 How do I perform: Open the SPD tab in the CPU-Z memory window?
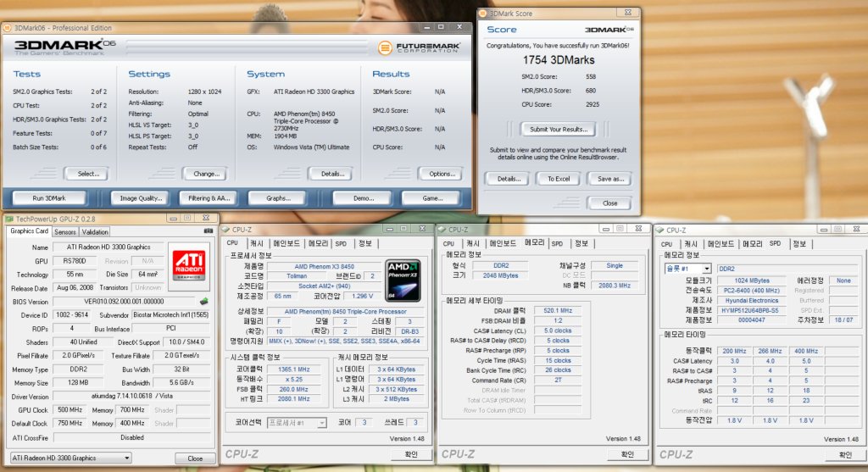pos(557,243)
